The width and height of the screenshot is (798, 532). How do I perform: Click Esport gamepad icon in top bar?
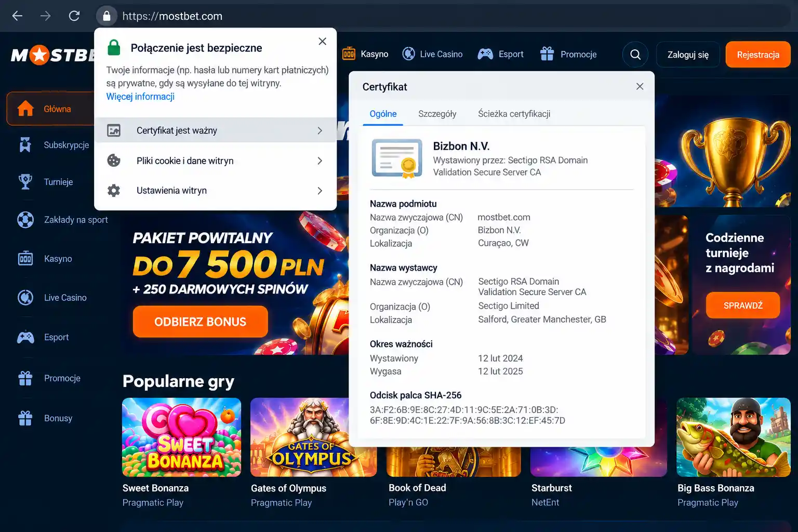[485, 54]
